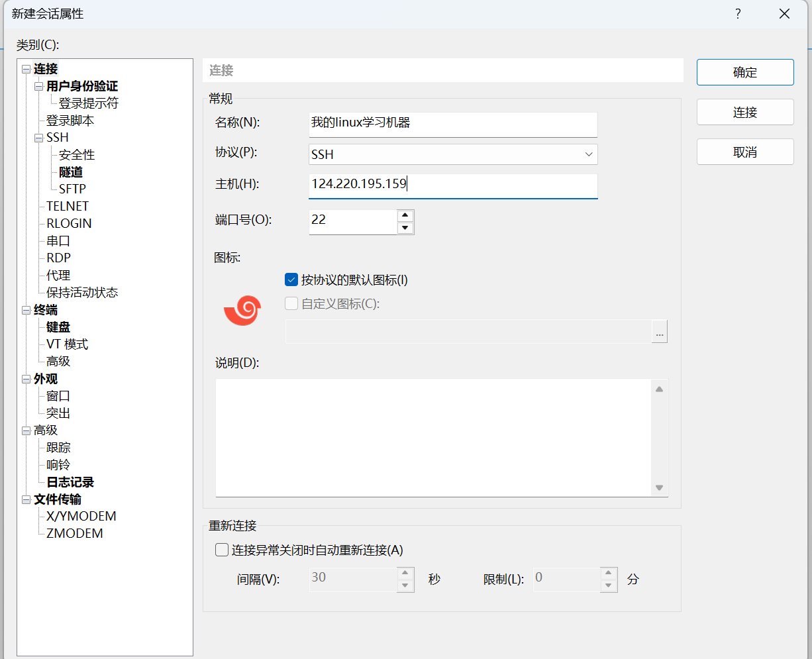
Task: Select 响铃 in the category tree
Action: pos(58,465)
